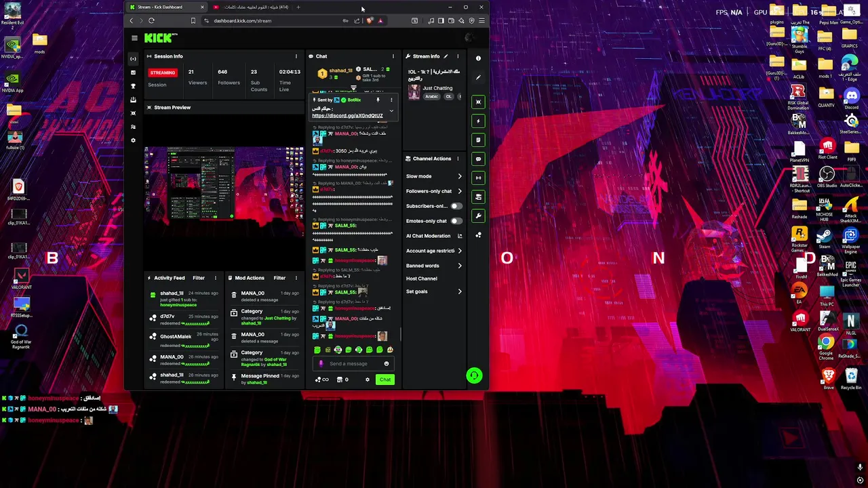868x488 pixels.
Task: Open the Kick hamburger menu
Action: pyautogui.click(x=134, y=38)
